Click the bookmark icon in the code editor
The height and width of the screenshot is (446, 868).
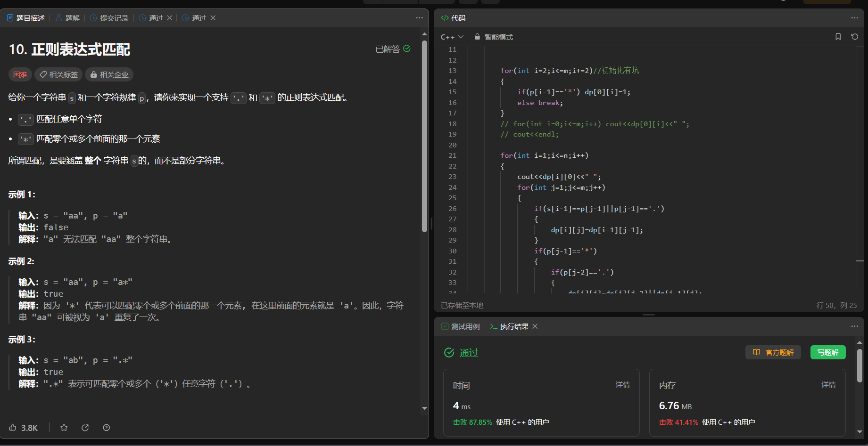[x=838, y=37]
